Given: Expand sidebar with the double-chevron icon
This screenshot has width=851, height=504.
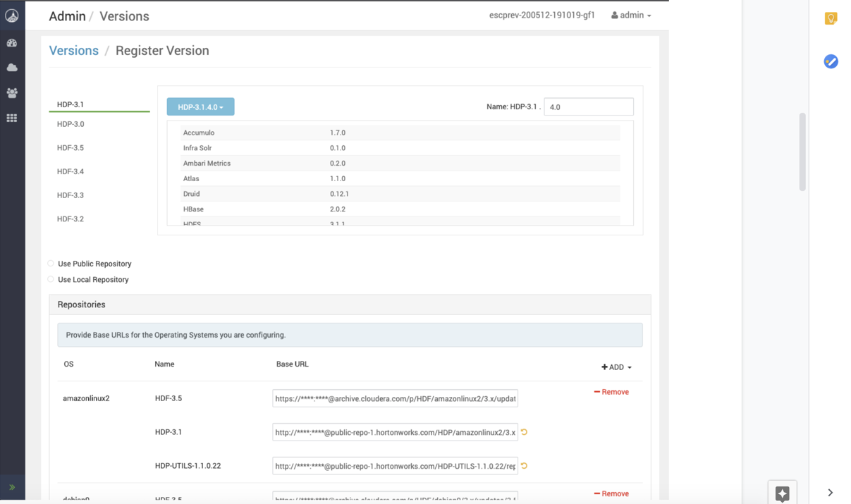Looking at the screenshot, I should tap(12, 487).
